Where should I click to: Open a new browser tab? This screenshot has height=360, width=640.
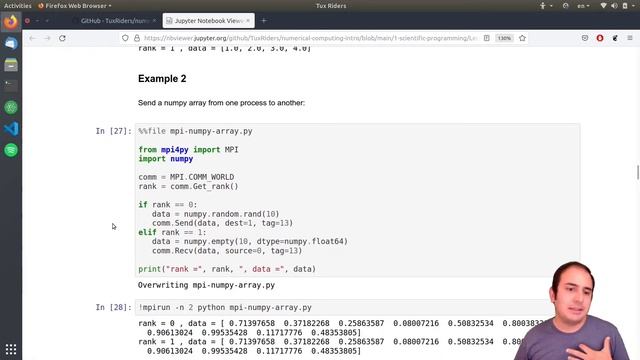[264, 20]
